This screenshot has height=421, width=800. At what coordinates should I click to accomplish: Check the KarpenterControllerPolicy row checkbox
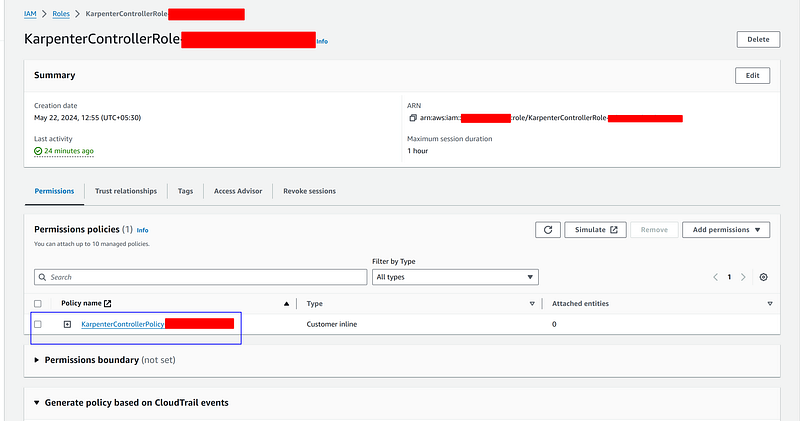[38, 324]
